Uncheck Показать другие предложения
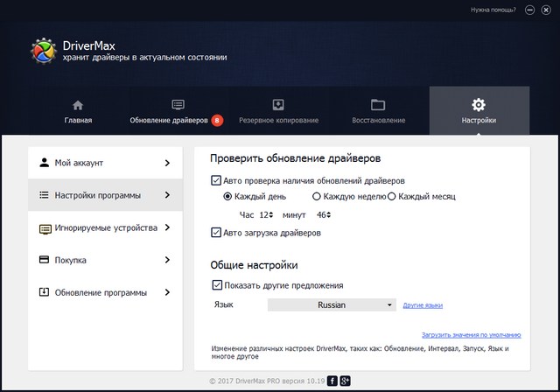The width and height of the screenshot is (560, 392). click(216, 285)
